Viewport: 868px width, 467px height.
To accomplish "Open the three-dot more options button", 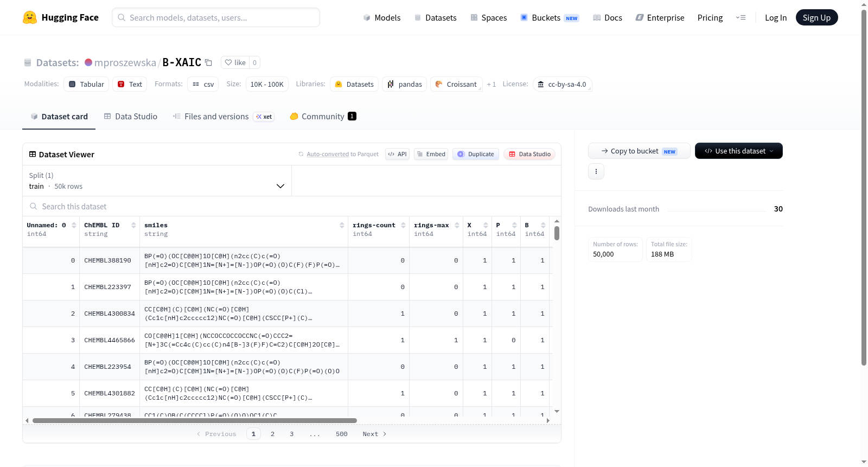I will 596,171.
